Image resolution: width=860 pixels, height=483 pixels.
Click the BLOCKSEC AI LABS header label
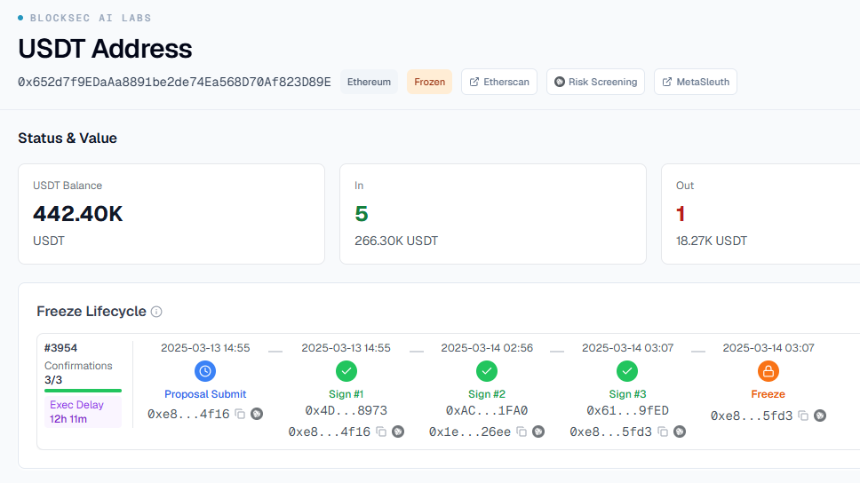point(90,18)
